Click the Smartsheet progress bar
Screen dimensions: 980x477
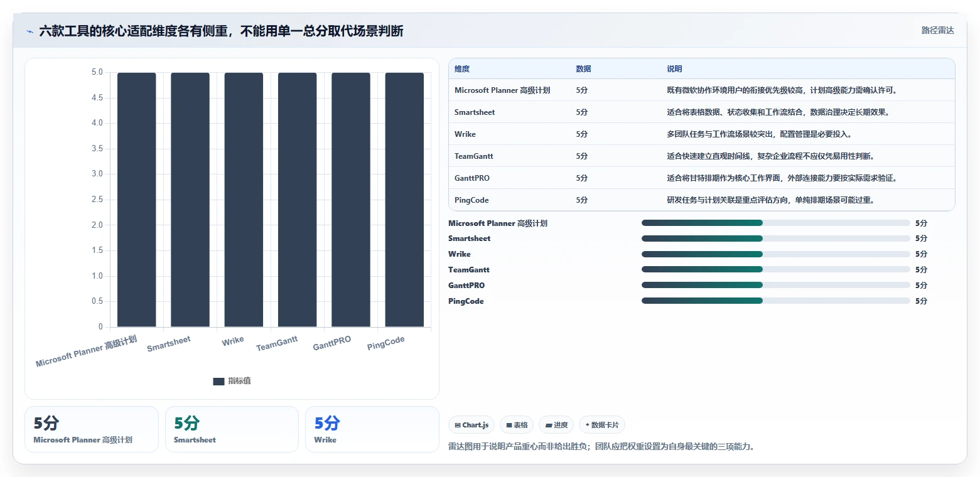776,238
